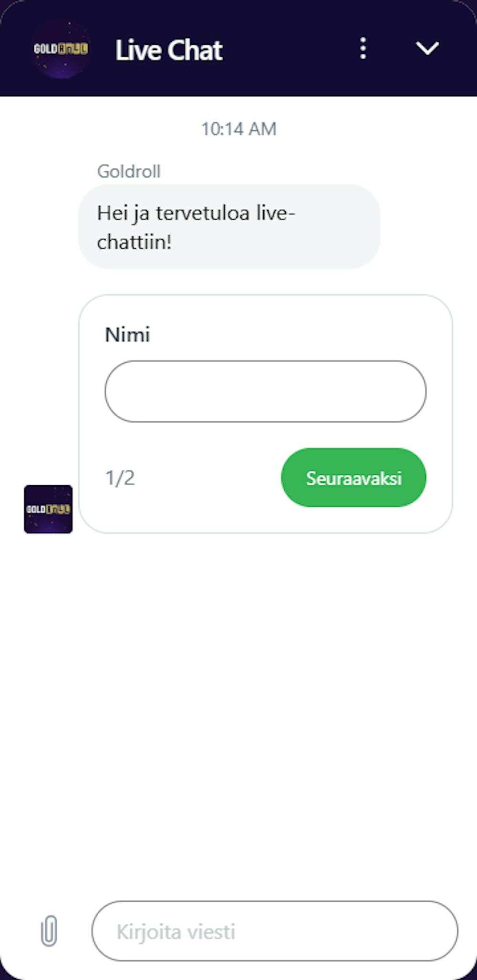Click the Nimi field label

pyautogui.click(x=127, y=335)
